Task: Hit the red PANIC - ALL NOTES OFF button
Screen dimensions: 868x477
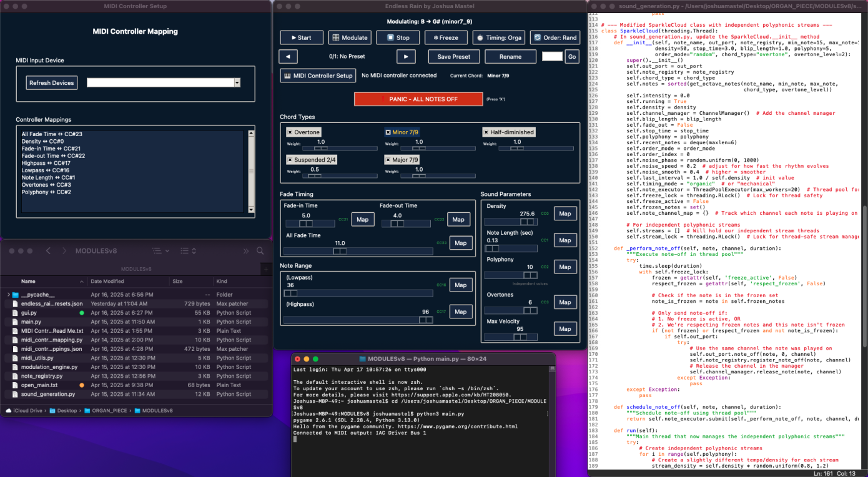Action: click(x=418, y=99)
